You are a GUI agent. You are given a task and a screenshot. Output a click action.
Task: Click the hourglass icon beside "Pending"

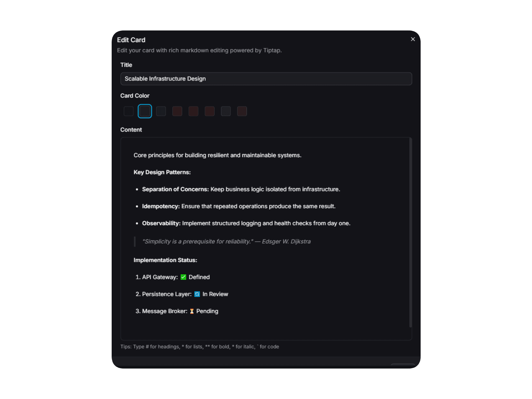(192, 311)
